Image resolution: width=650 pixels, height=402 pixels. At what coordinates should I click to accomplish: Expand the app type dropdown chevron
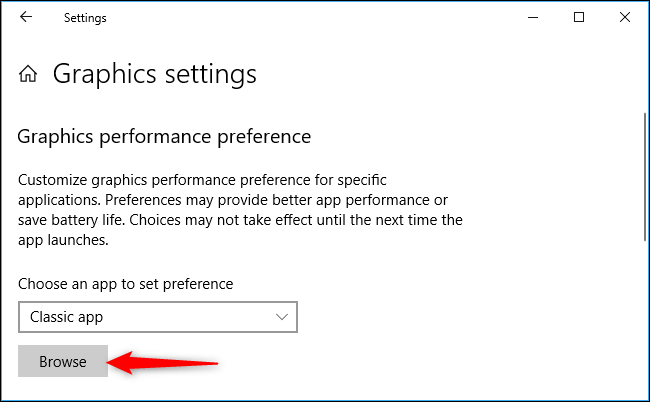pos(282,317)
